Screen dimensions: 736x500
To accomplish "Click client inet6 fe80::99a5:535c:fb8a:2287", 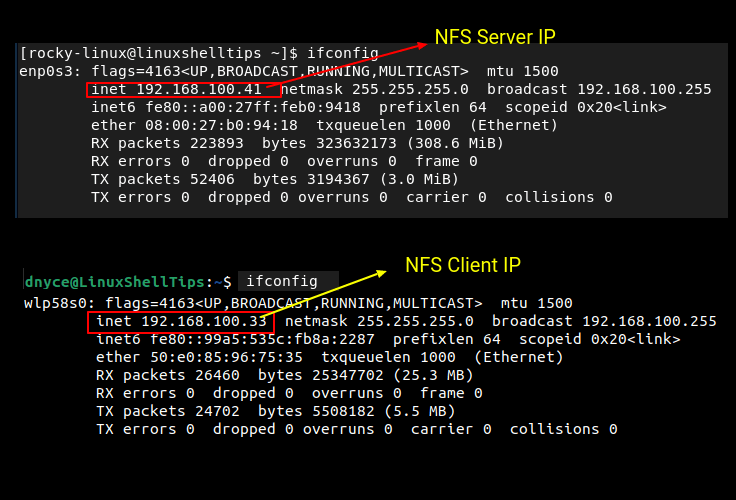I will click(235, 339).
